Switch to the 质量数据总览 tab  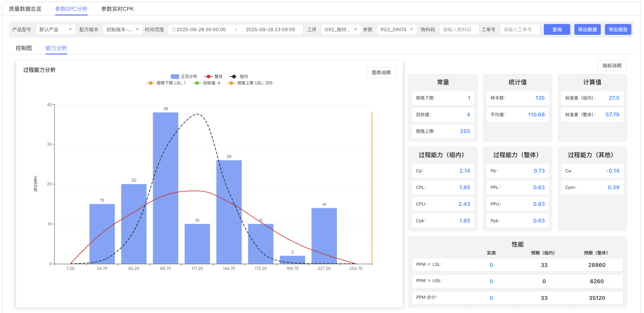(x=25, y=9)
